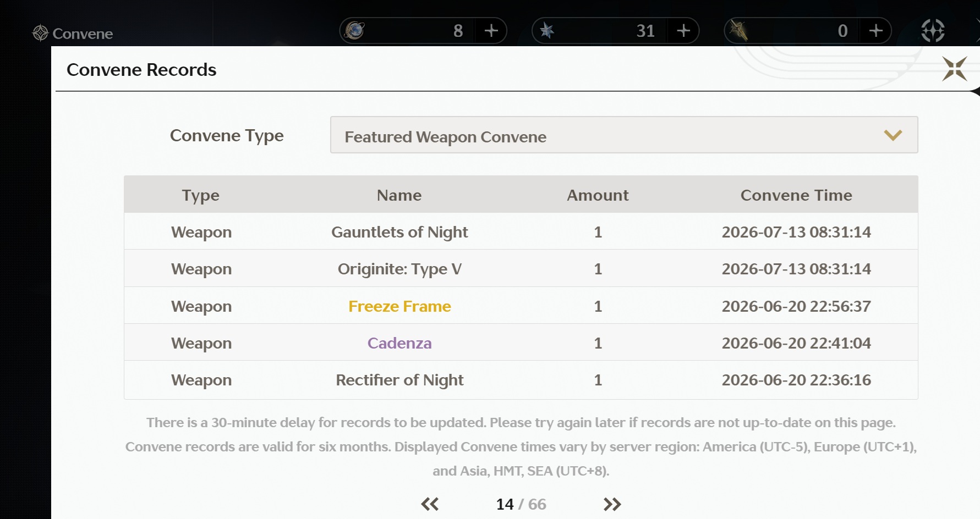Click the Astrite currency globe icon
The width and height of the screenshot is (980, 519).
[x=355, y=30]
